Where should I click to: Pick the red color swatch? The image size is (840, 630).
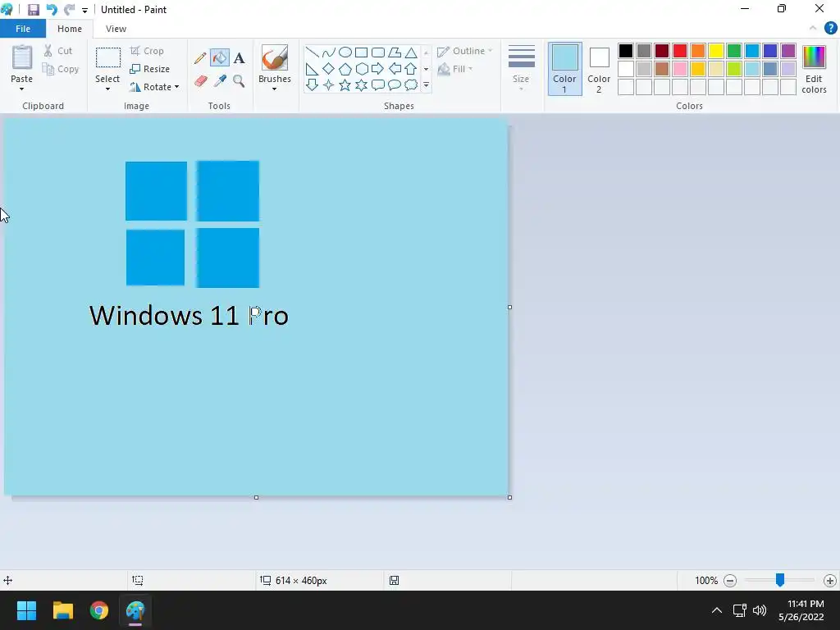[680, 51]
